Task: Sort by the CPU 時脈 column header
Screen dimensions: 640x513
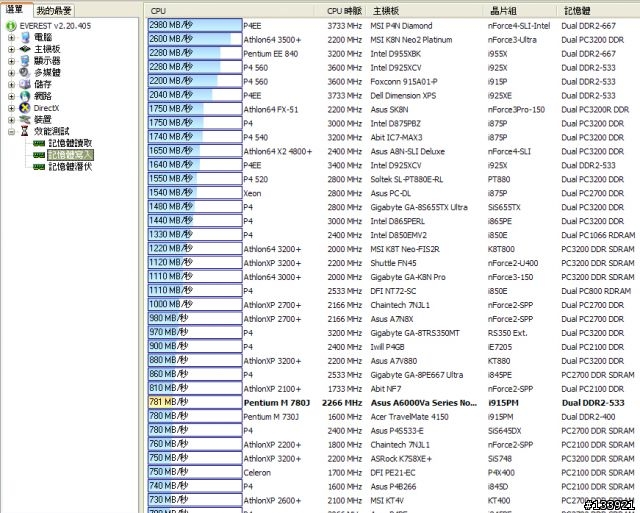Action: pos(340,11)
